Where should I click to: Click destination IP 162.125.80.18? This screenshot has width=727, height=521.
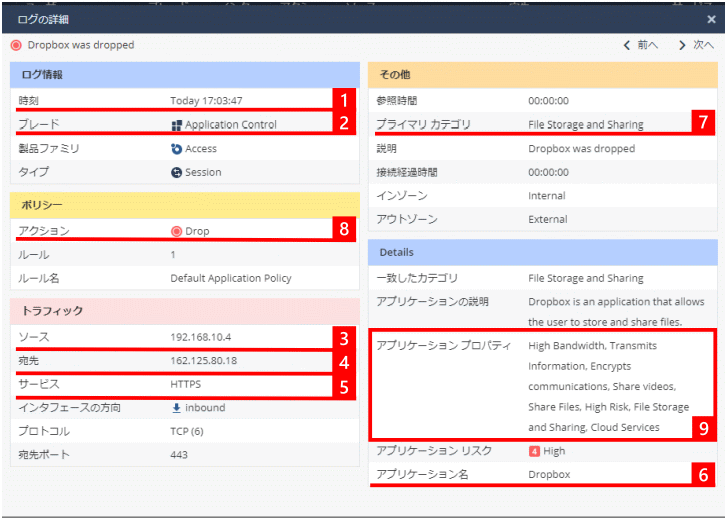pos(203,360)
